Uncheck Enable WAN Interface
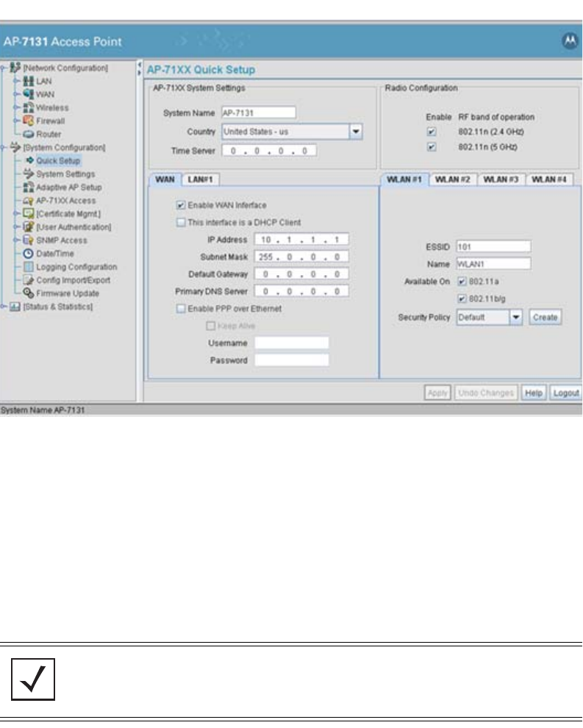 point(181,205)
